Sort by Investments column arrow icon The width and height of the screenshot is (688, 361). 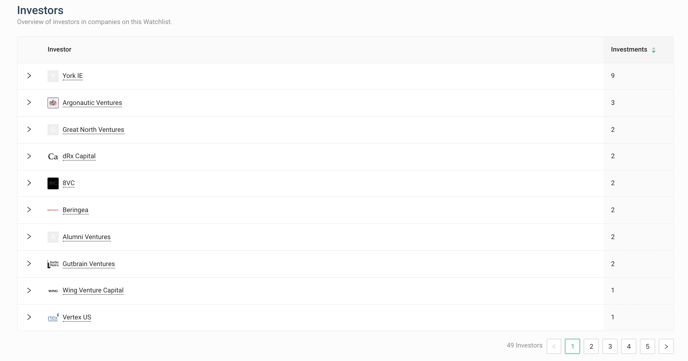[x=653, y=50]
